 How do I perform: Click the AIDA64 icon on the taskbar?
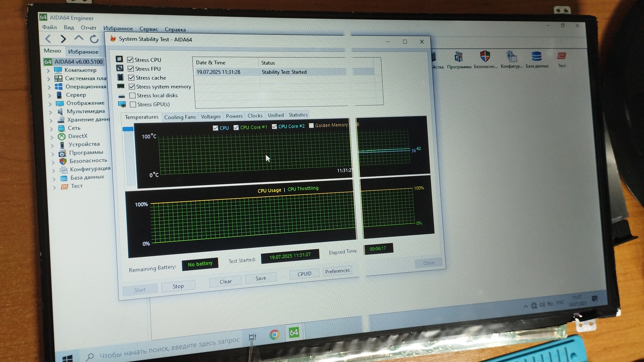tap(294, 332)
